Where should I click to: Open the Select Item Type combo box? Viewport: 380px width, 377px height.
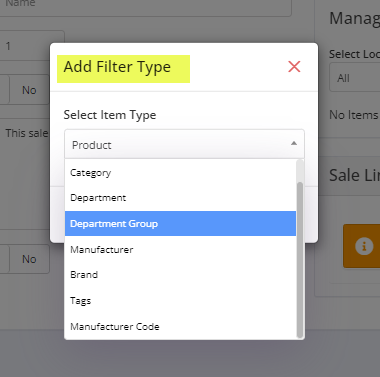(184, 144)
